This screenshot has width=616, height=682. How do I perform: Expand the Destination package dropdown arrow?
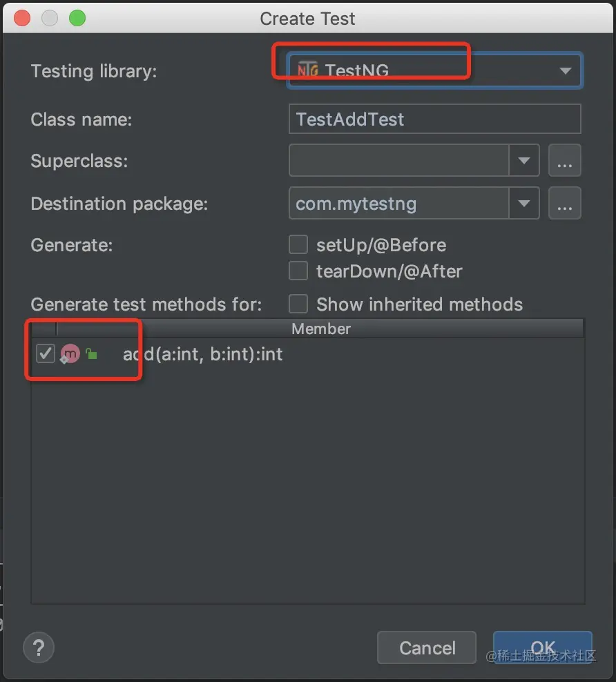point(524,204)
